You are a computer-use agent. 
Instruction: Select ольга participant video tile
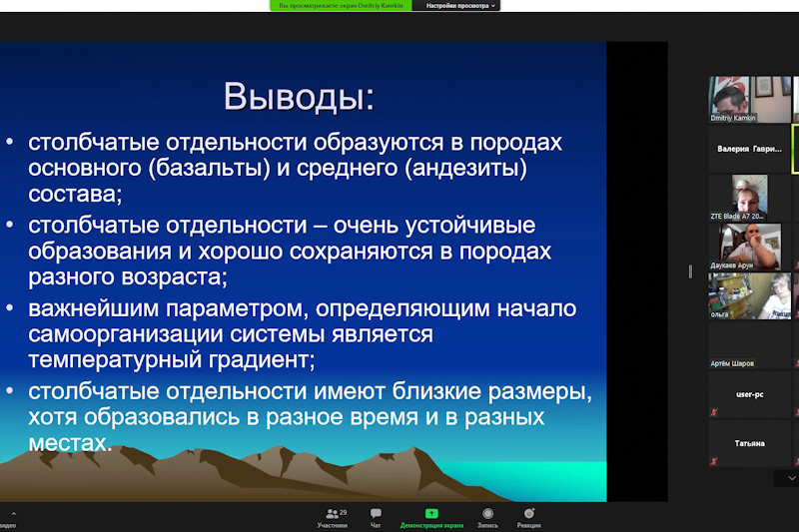pos(750,295)
